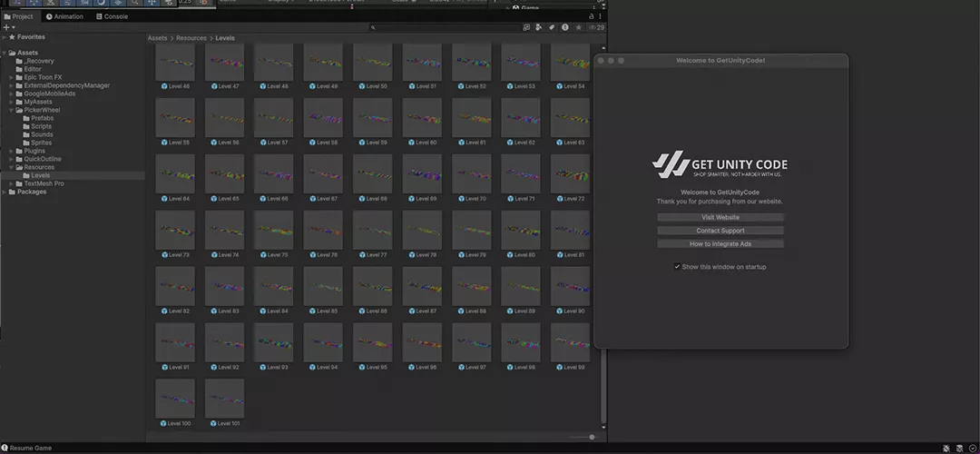Collapse the Assets folder tree
Screen dimensions: 980x454
5,53
